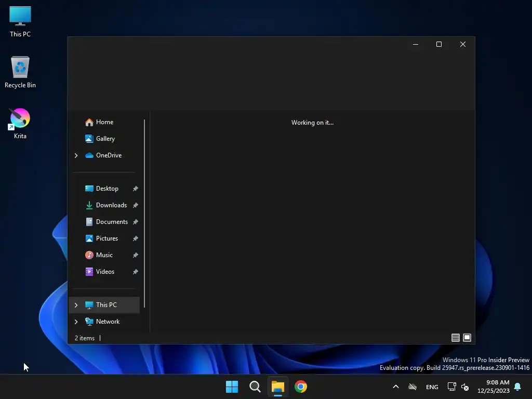Close the File Explorer window
The width and height of the screenshot is (532, 399).
click(x=462, y=45)
